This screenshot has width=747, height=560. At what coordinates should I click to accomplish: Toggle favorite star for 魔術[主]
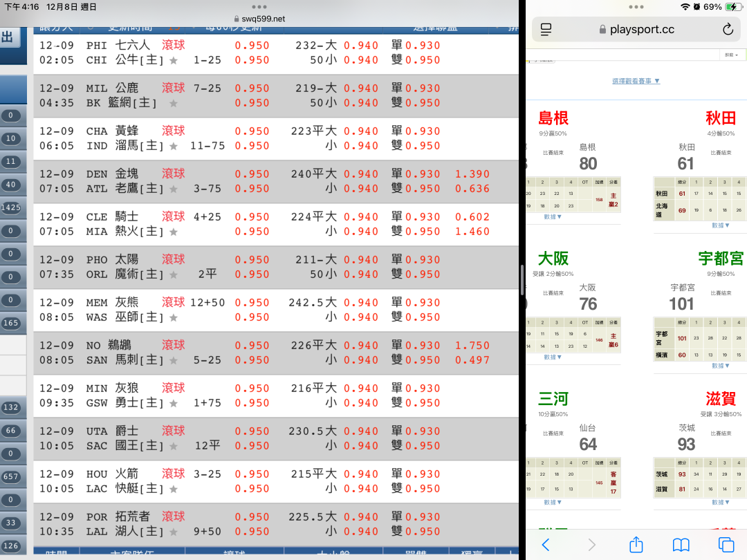(x=174, y=274)
